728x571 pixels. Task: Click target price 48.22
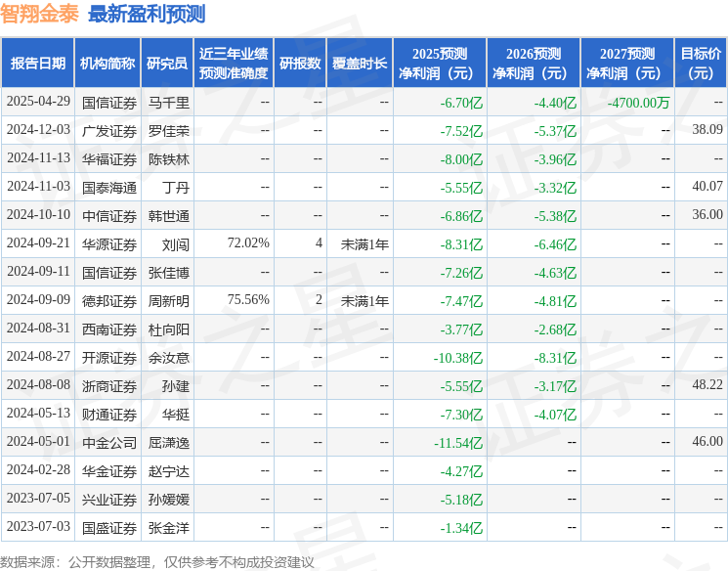point(707,384)
